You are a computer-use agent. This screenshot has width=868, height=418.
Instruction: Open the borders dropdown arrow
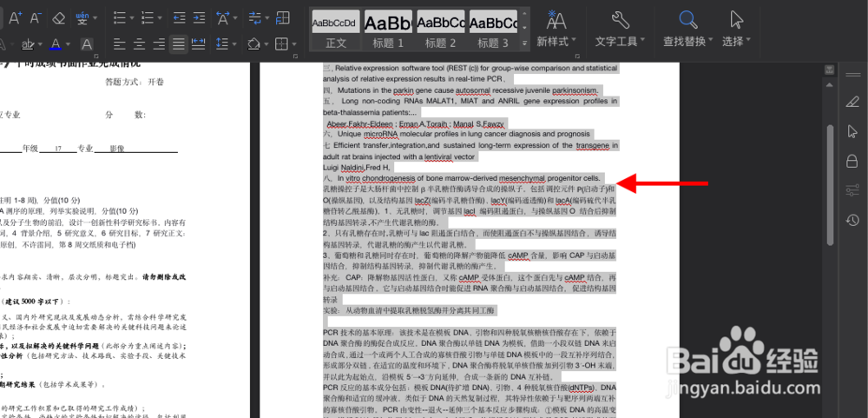pyautogui.click(x=294, y=43)
